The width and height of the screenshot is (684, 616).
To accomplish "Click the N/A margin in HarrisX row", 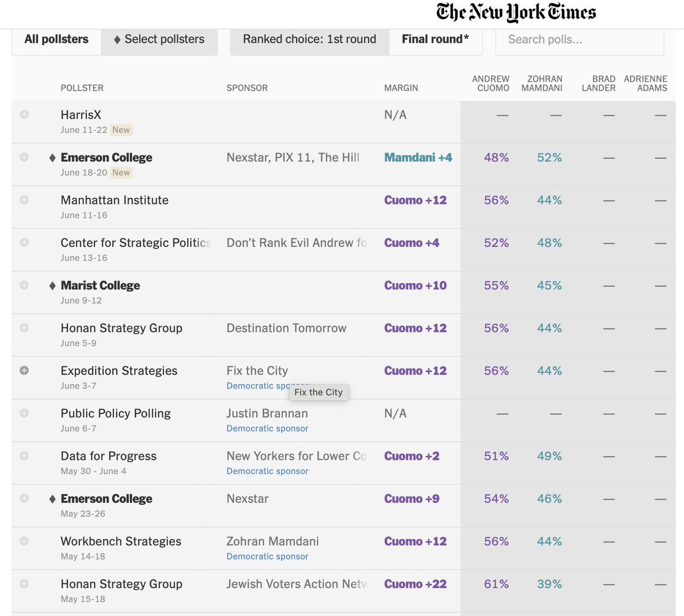I will [395, 115].
